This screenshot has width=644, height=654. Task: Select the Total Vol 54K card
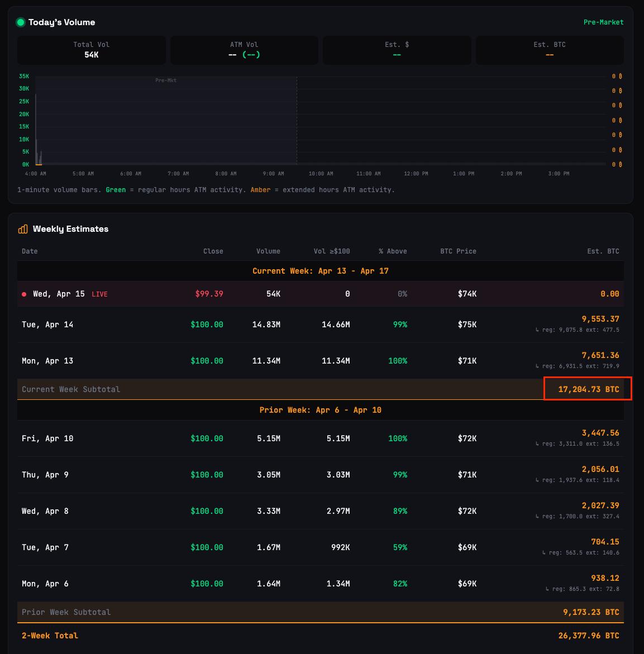point(92,50)
